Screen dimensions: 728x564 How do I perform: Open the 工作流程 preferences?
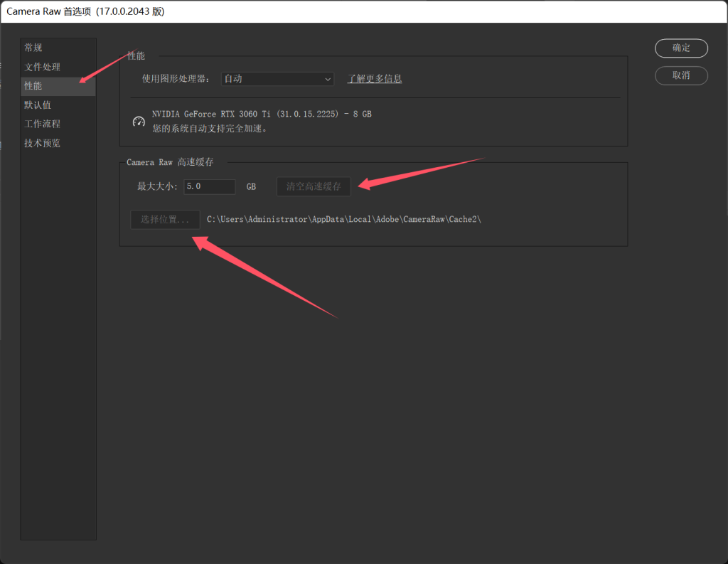click(x=42, y=124)
